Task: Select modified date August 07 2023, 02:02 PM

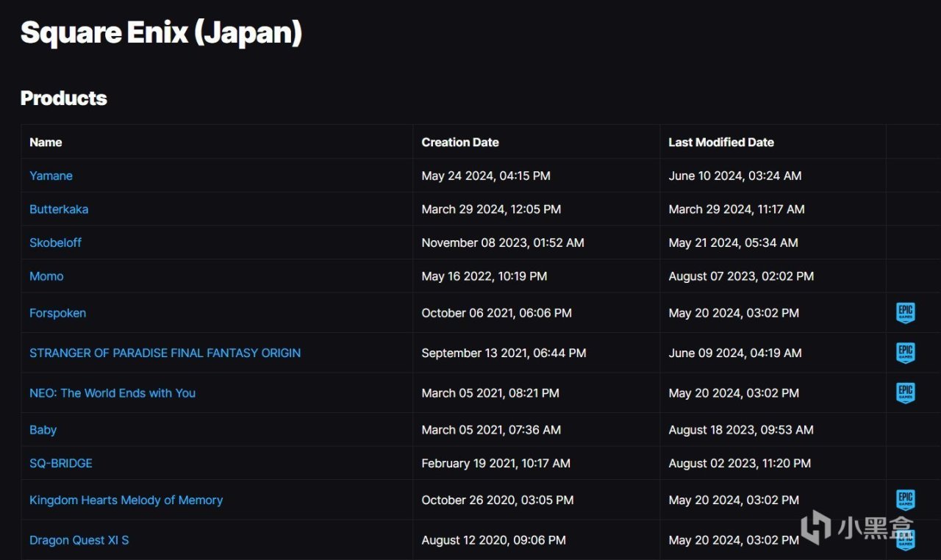Action: click(741, 276)
